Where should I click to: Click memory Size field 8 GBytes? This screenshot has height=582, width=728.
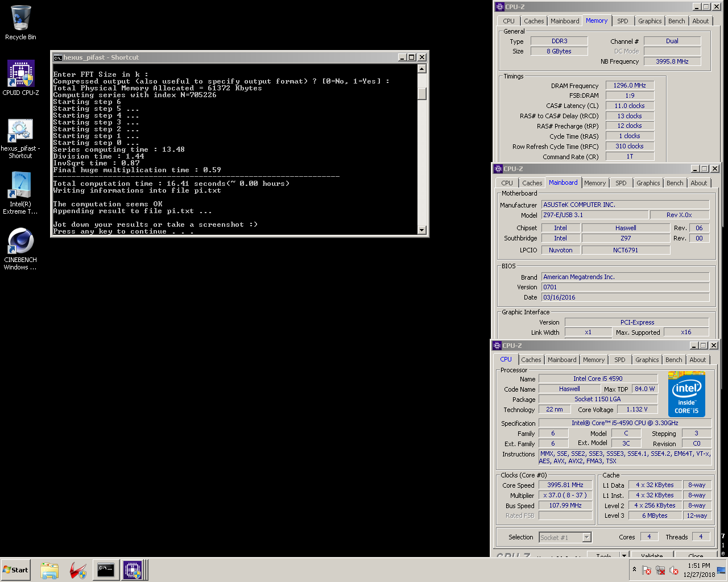pyautogui.click(x=559, y=51)
